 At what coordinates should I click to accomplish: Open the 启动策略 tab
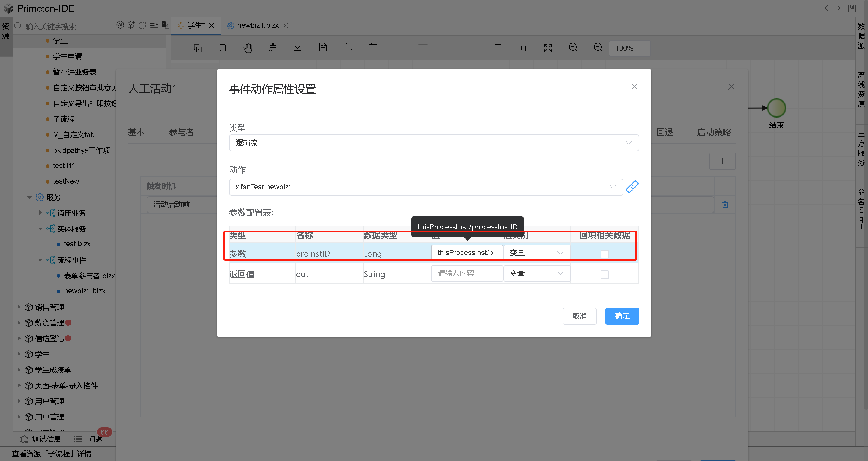point(714,132)
